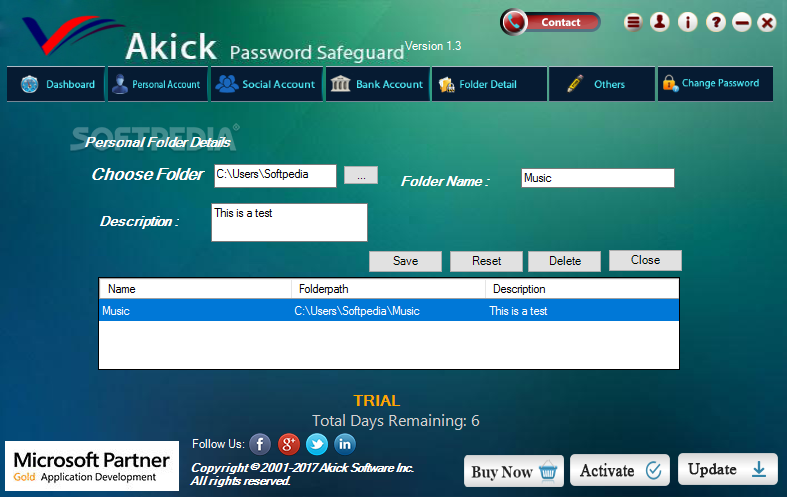This screenshot has width=787, height=497.
Task: Open the info icon in header
Action: point(688,22)
